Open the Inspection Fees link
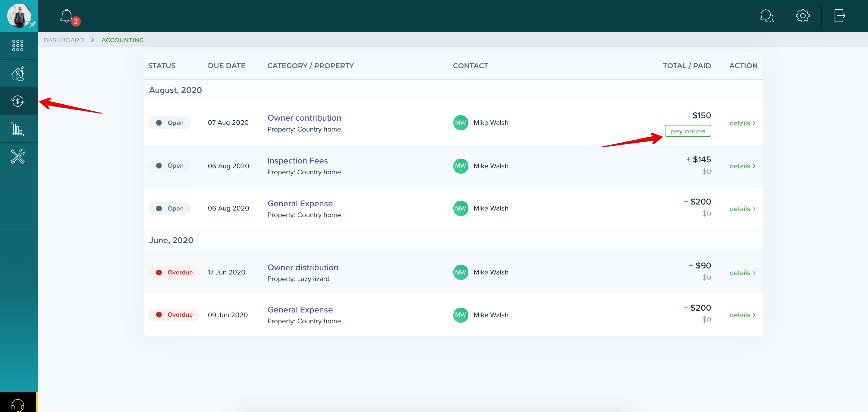 pos(297,160)
